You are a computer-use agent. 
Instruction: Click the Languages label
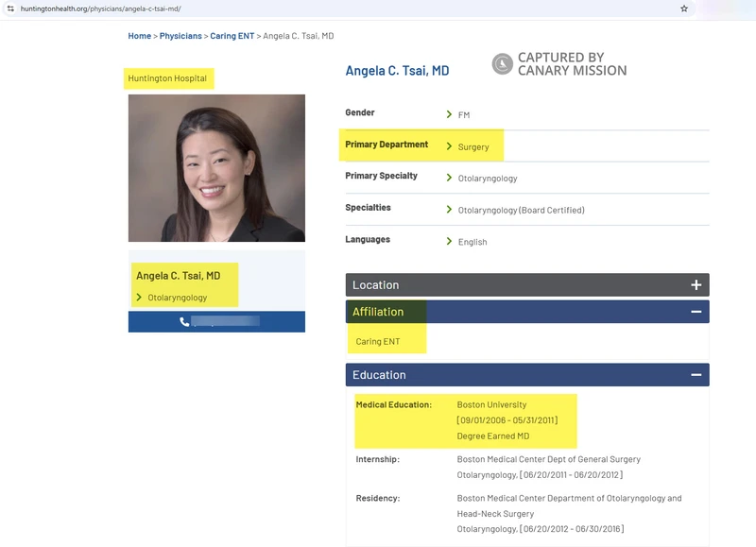click(x=368, y=240)
